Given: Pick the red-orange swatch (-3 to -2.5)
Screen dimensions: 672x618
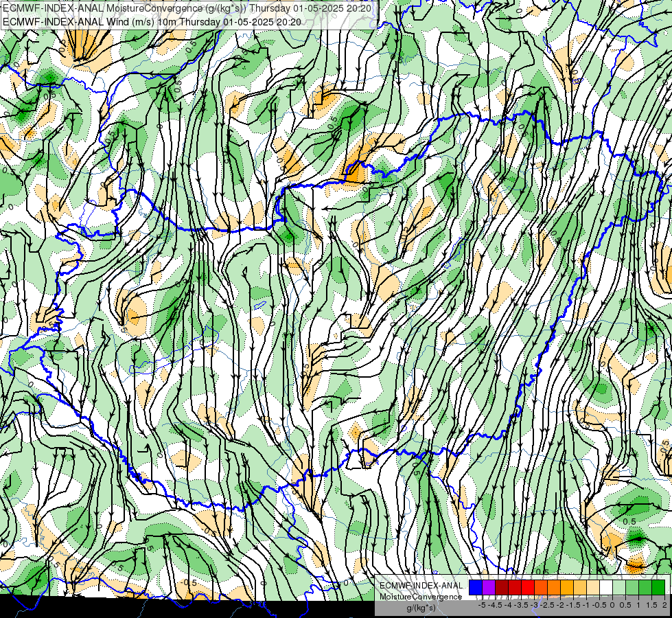Looking at the screenshot, I should 541,587.
